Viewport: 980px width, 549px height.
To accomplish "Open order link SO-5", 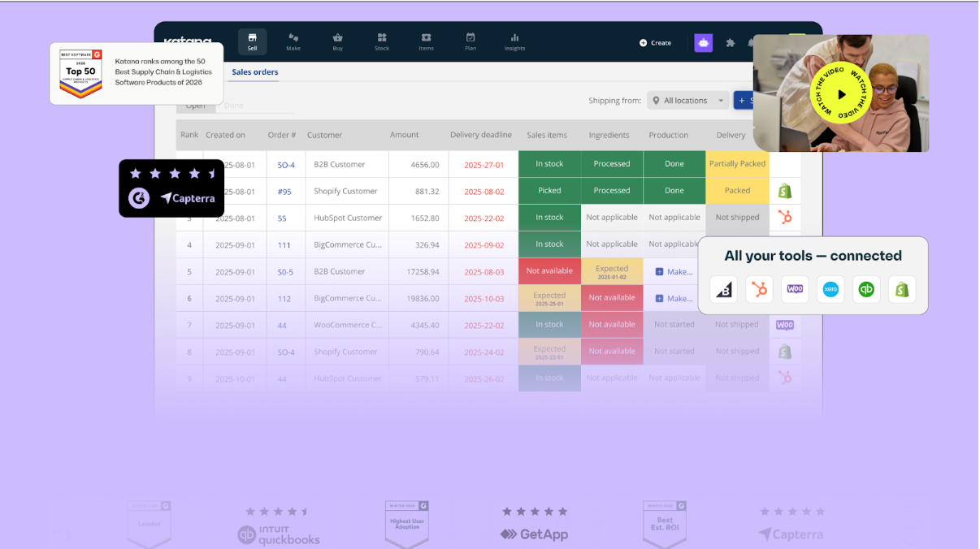I will coord(285,271).
